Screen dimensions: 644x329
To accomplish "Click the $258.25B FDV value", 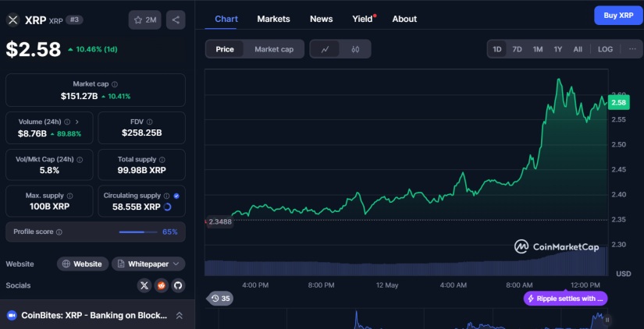I will 142,133.
